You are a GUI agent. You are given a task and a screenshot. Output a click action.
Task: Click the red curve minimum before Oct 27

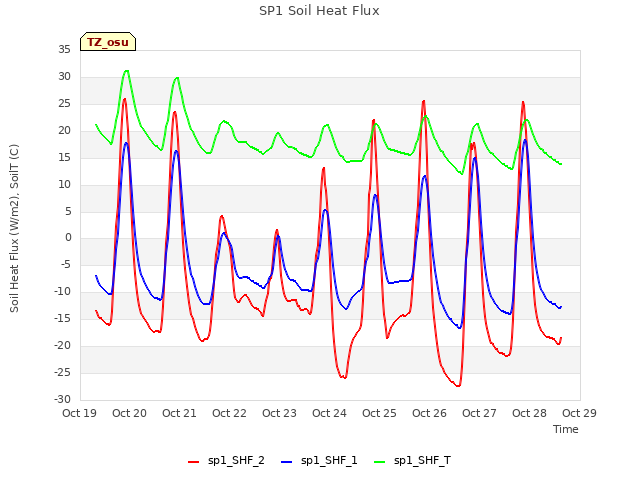(458, 385)
